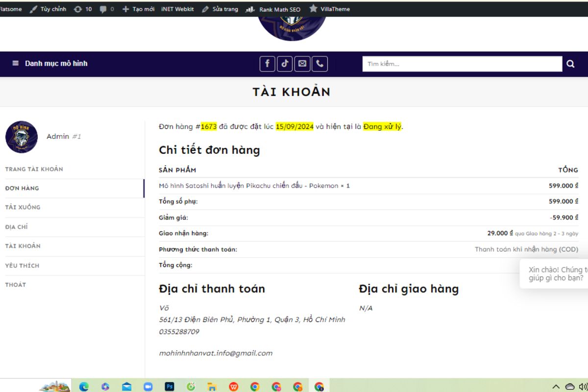Click Sửa trang in the admin bar
The height and width of the screenshot is (392, 588).
coord(220,9)
